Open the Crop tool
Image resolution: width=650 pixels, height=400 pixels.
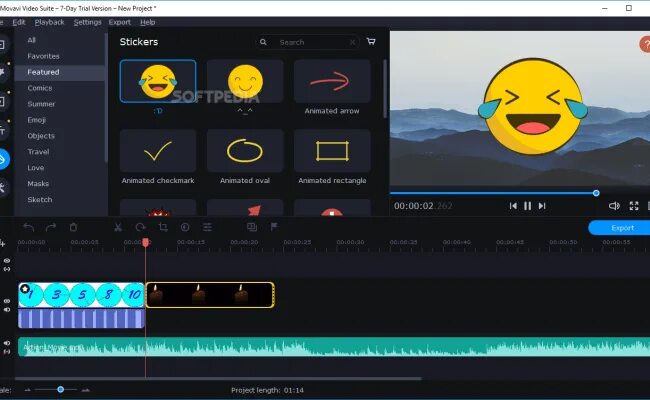pyautogui.click(x=163, y=227)
